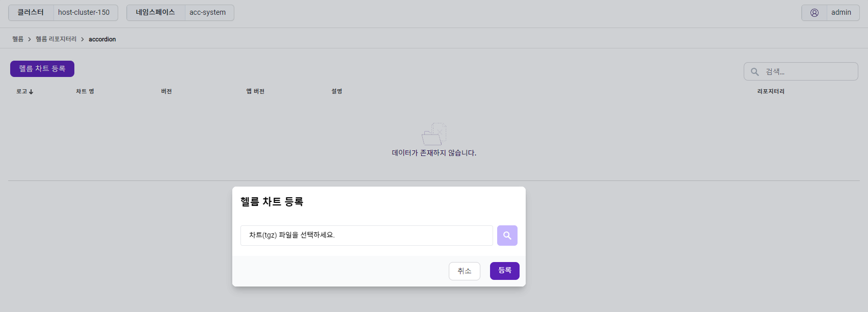Click the 버전 column header
This screenshot has width=868, height=312.
[167, 91]
